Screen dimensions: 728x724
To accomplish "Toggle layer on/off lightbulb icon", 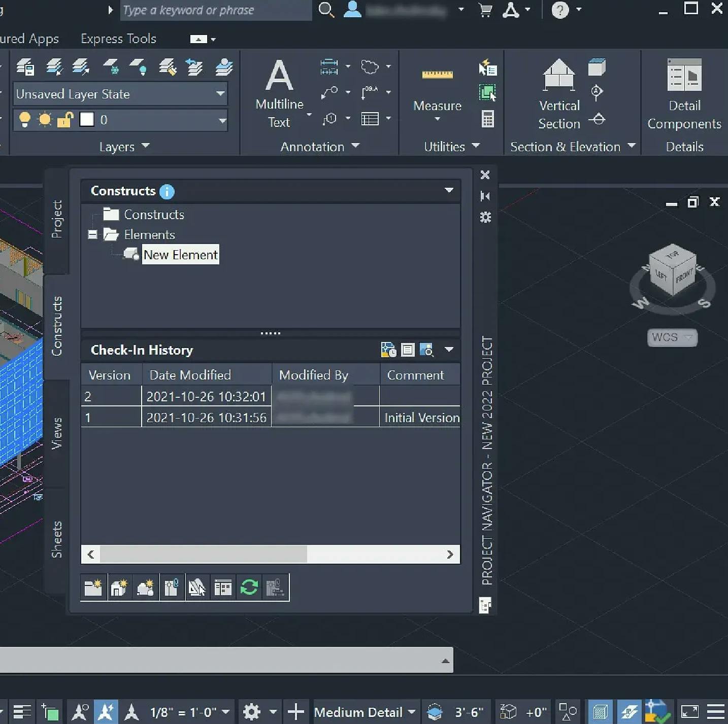I will coord(24,120).
